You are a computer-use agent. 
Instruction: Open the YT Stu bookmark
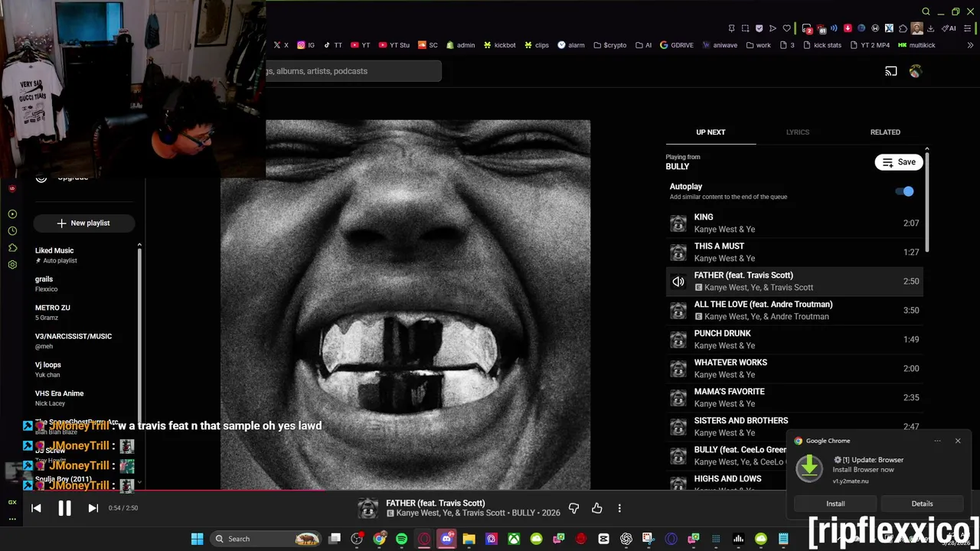pyautogui.click(x=394, y=45)
